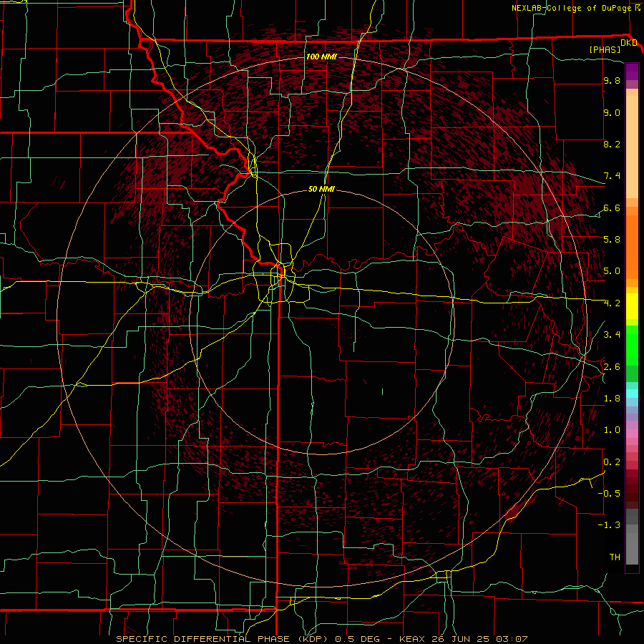Screen dimensions: 644x644
Task: Click the -0.5 scale value
Action: [609, 493]
